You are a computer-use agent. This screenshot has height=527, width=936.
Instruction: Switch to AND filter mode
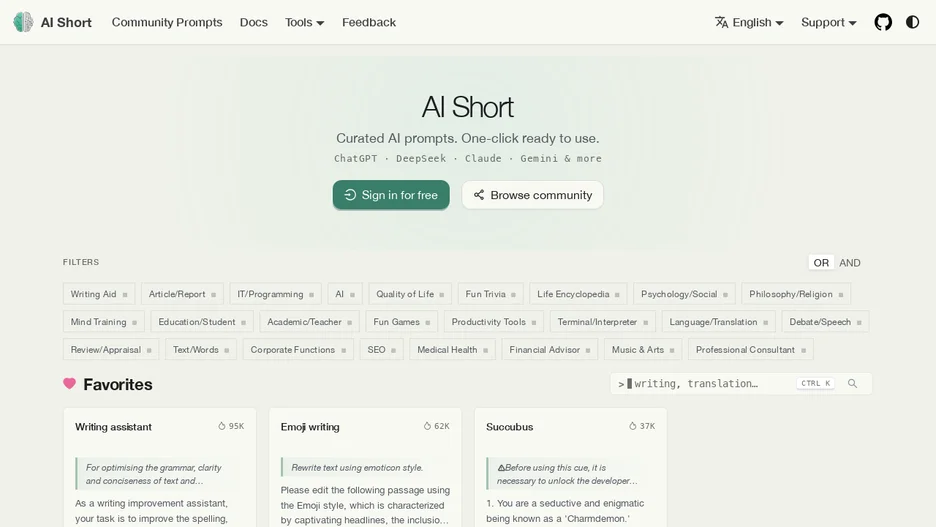pos(849,263)
